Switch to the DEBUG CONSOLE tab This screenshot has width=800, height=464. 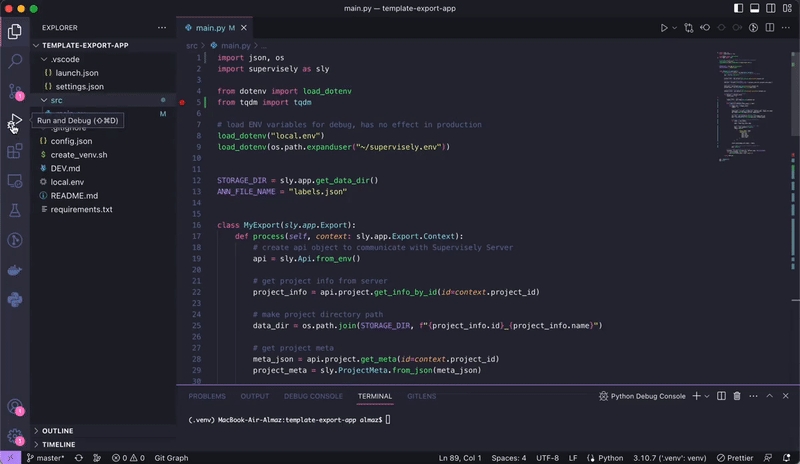(313, 396)
